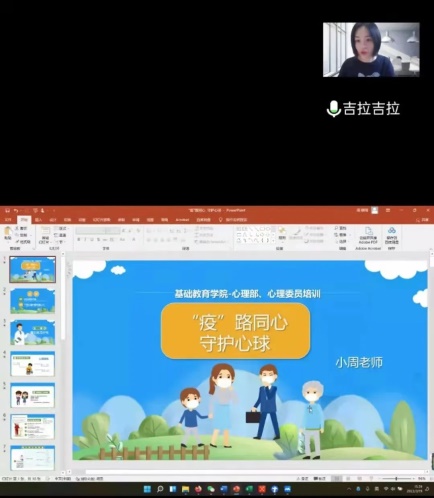Click the Share icon at the ribbon's right
434x498 pixels.
pyautogui.click(x=423, y=220)
